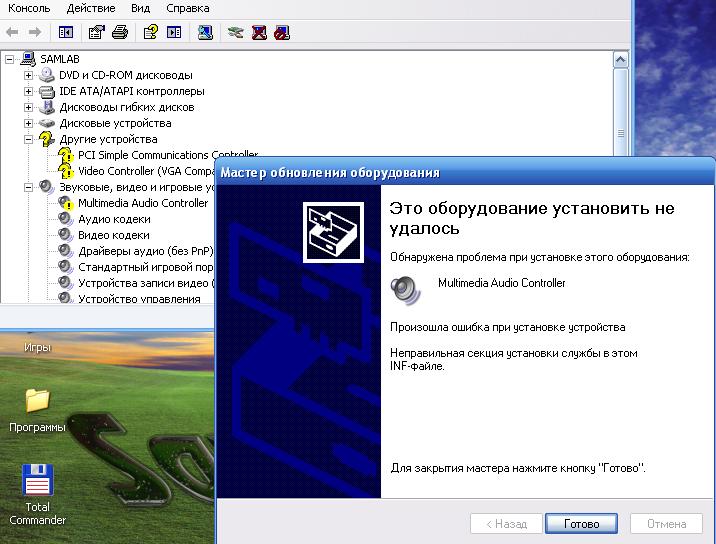Click the Update driver toolbar icon
Viewport: 716px width, 544px height.
(236, 32)
